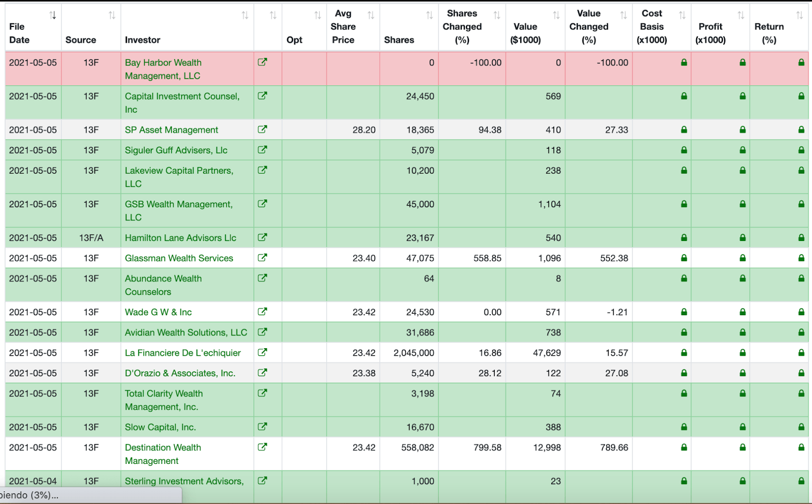
Task: Open external link icon for Glassman Wealth Services
Action: [262, 257]
